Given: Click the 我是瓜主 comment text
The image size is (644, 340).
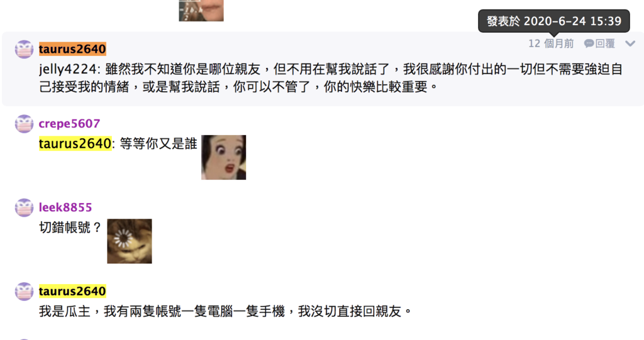Looking at the screenshot, I should point(226,311).
